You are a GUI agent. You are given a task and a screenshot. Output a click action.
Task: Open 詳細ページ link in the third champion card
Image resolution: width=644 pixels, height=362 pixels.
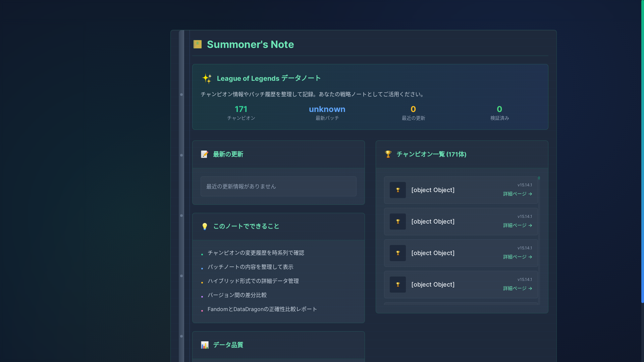click(518, 257)
